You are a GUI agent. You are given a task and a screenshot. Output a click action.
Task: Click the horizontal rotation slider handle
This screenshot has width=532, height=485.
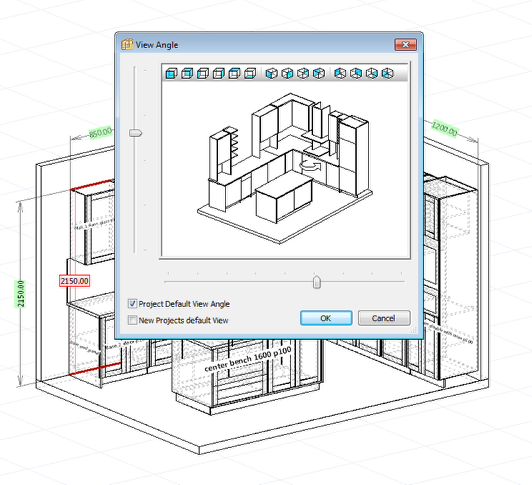click(x=317, y=282)
